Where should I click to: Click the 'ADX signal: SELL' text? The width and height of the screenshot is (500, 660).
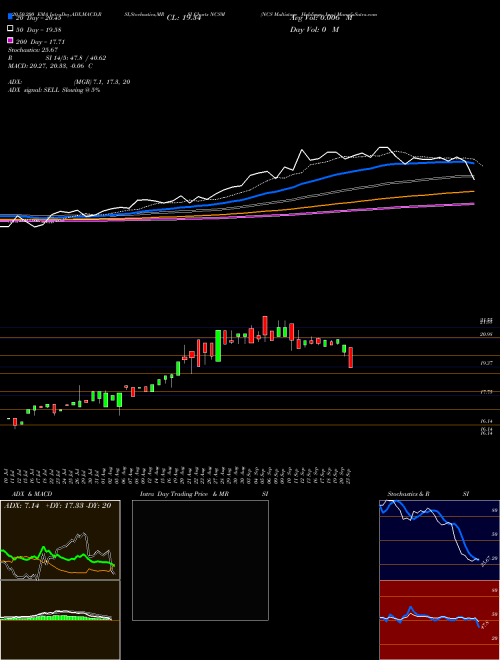tap(35, 90)
